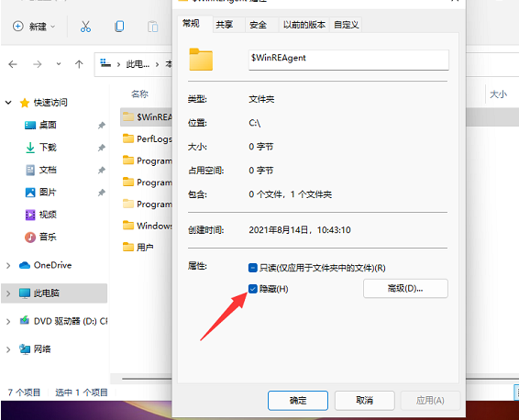The width and height of the screenshot is (519, 420).
Task: Click the pin icon beside 桌面
Action: (101, 126)
